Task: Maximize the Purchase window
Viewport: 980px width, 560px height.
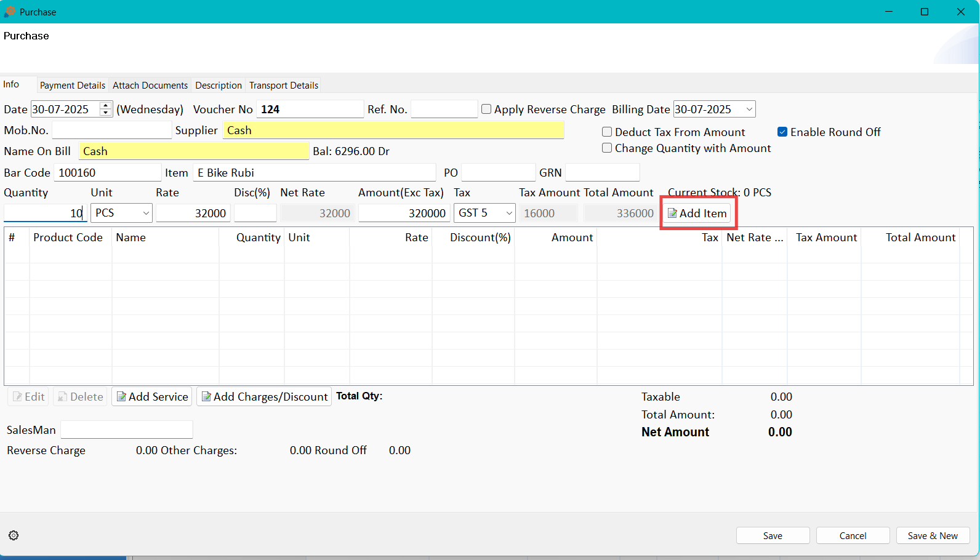Action: pyautogui.click(x=925, y=12)
